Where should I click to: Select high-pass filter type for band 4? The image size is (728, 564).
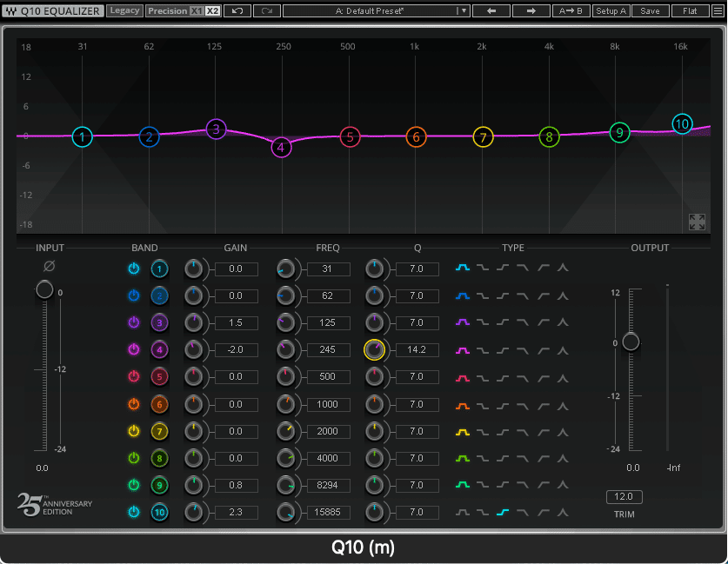(544, 350)
